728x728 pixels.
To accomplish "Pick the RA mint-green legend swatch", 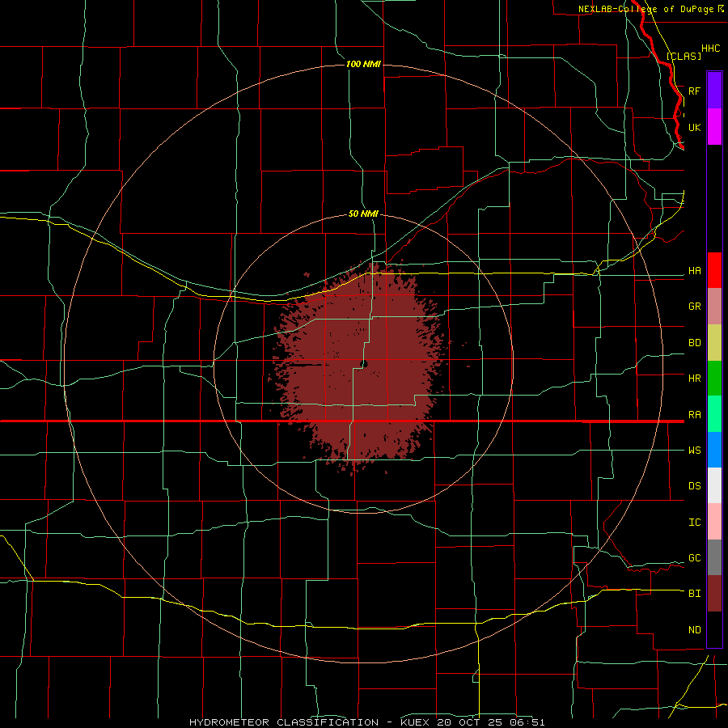I will 714,414.
